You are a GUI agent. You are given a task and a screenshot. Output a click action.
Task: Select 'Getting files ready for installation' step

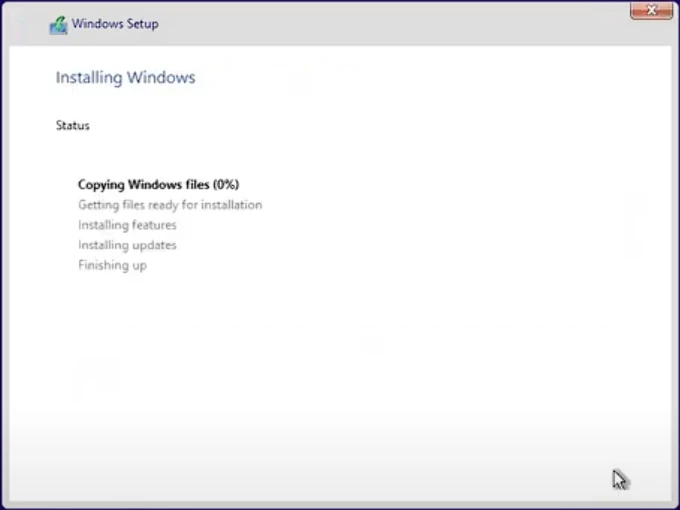170,205
